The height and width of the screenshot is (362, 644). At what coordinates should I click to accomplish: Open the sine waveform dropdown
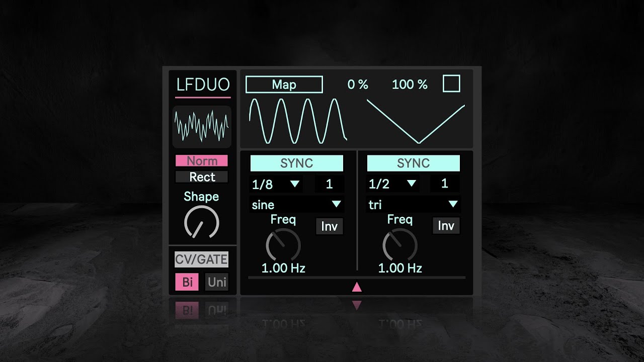[x=297, y=205]
